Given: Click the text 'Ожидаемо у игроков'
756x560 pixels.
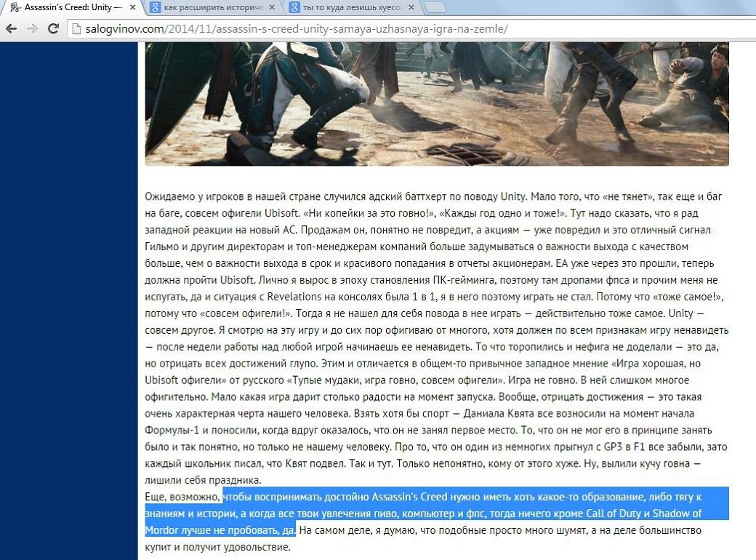Looking at the screenshot, I should tap(195, 196).
